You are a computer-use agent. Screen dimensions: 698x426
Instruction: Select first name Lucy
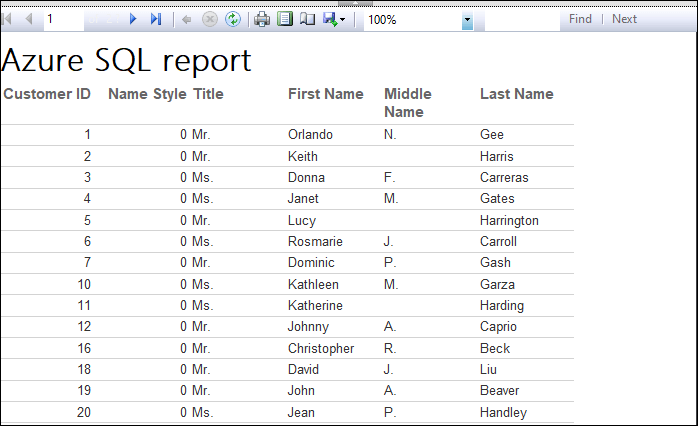(x=302, y=220)
